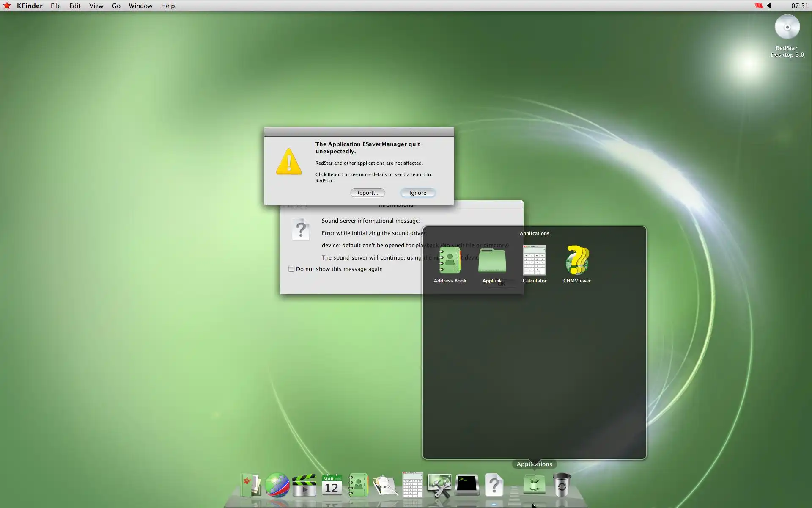Check 'Do not show this message again'
This screenshot has width=812, height=508.
[291, 269]
